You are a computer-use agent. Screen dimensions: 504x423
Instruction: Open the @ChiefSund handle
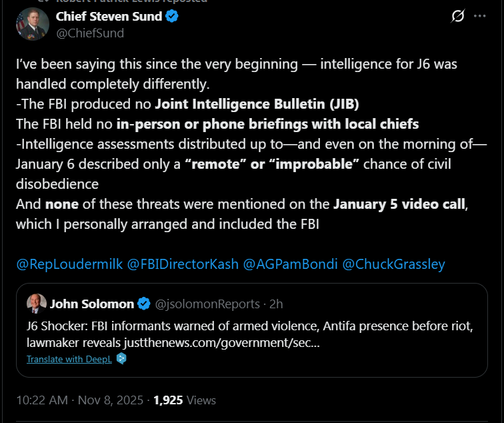[90, 33]
